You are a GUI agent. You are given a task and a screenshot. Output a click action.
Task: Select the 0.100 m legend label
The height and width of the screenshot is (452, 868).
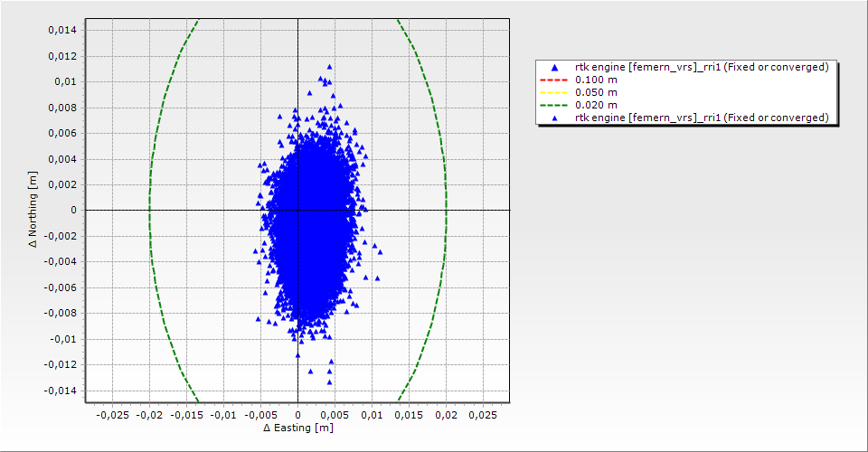pyautogui.click(x=596, y=80)
